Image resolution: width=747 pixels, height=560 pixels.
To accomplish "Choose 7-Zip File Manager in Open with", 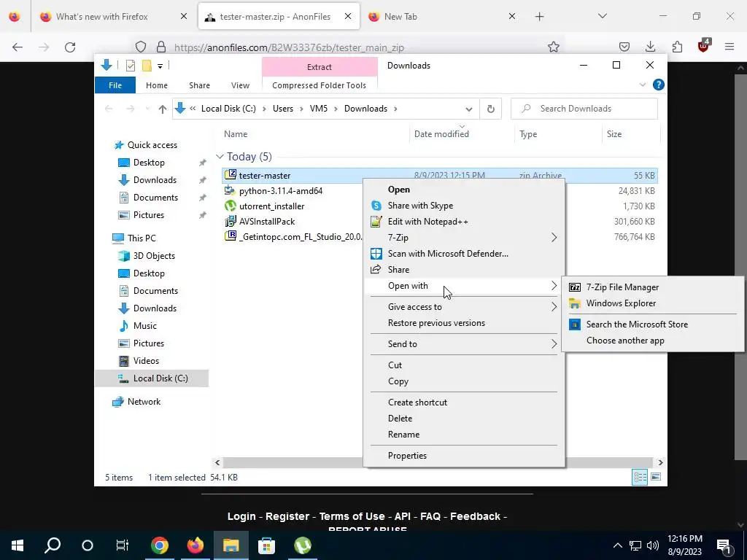I will click(653, 287).
